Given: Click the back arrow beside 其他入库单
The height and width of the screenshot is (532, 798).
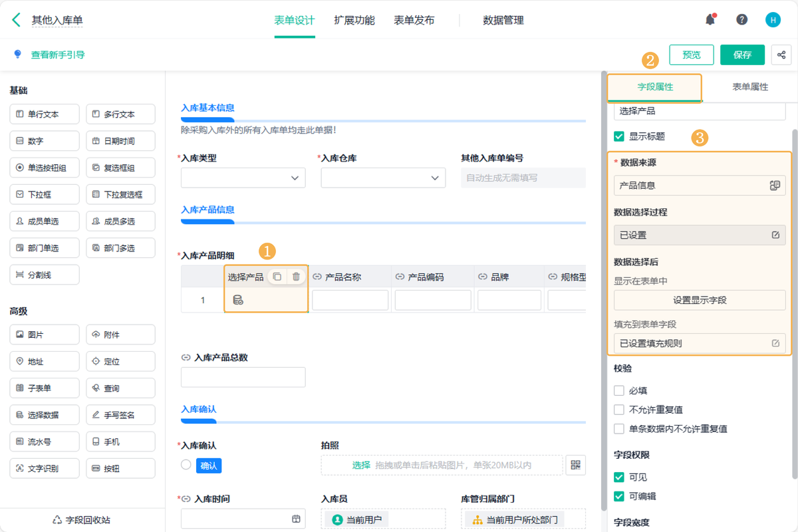Looking at the screenshot, I should click(16, 20).
